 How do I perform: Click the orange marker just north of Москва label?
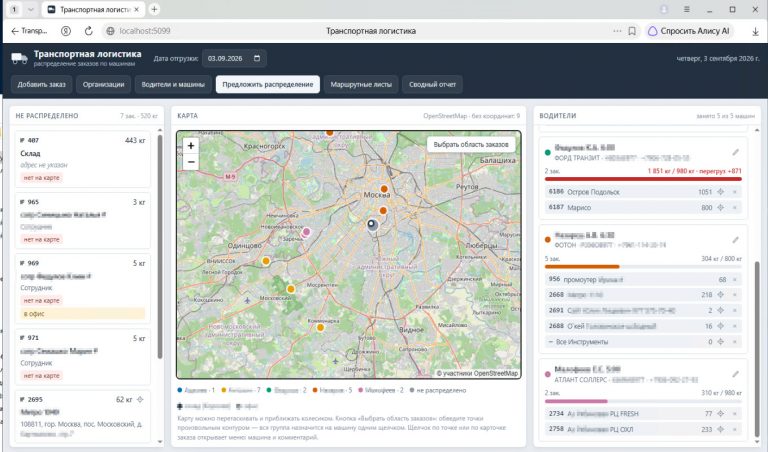(x=384, y=189)
